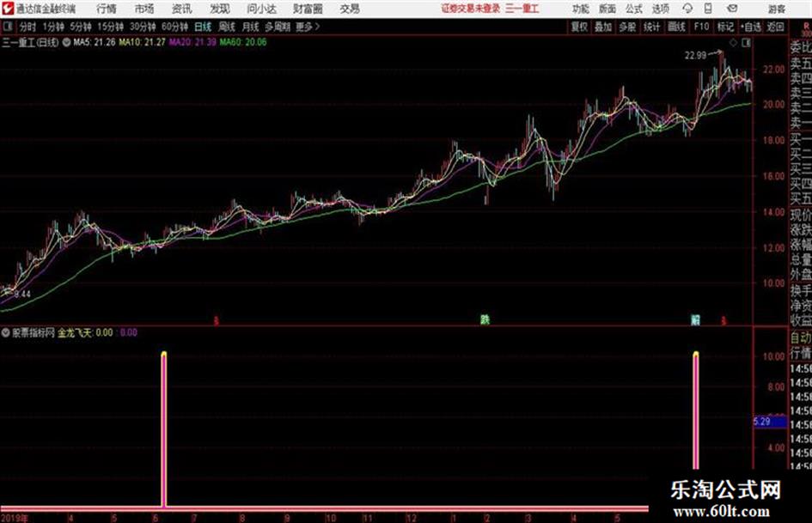Click the 统计 statistics button
The height and width of the screenshot is (523, 812).
coord(652,27)
